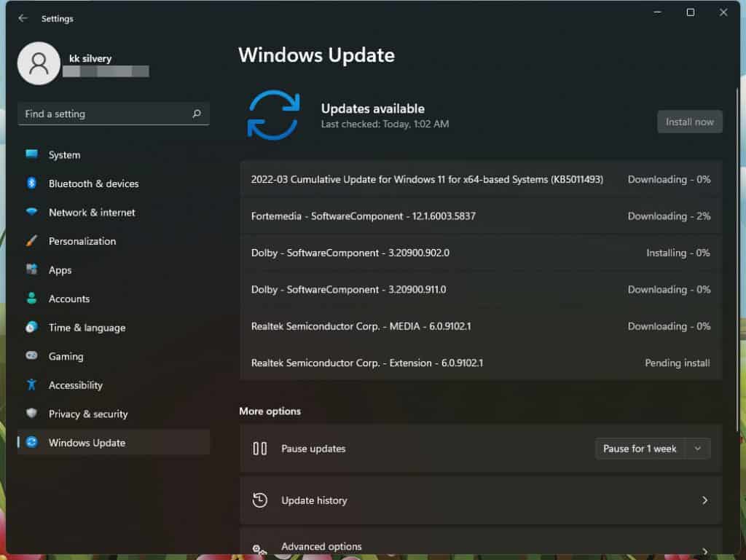The height and width of the screenshot is (560, 746).
Task: Expand Update history chevron
Action: pyautogui.click(x=704, y=500)
